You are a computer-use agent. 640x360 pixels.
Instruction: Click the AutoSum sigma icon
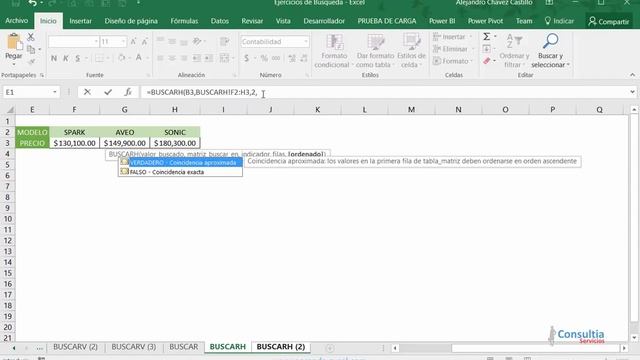[487, 37]
